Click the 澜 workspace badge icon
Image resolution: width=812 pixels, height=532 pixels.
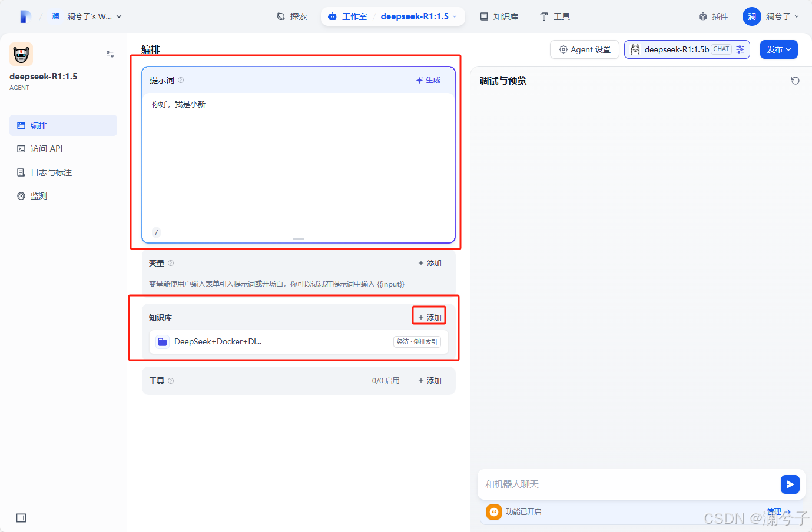[55, 16]
